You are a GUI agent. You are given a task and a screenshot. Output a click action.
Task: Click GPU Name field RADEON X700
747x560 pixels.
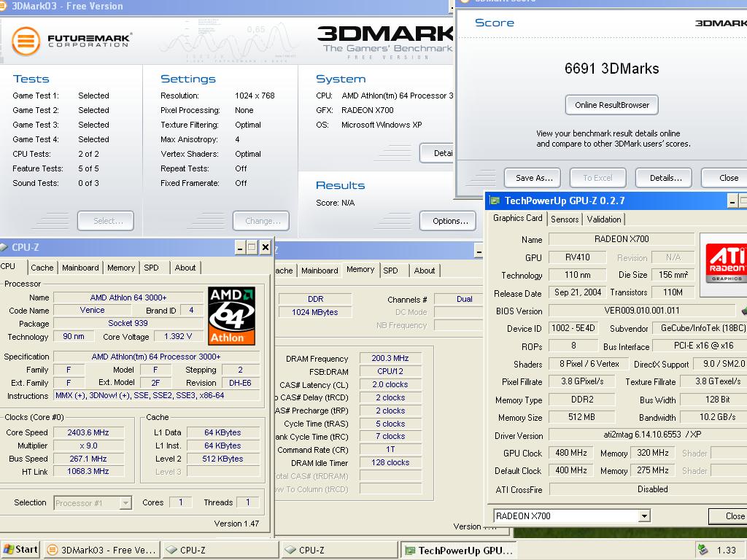[622, 239]
